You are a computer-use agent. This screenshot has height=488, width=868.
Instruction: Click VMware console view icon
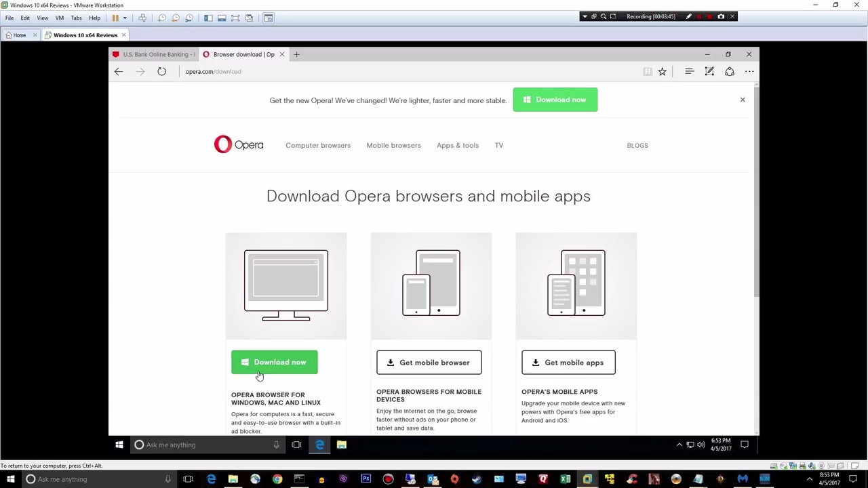coord(269,18)
